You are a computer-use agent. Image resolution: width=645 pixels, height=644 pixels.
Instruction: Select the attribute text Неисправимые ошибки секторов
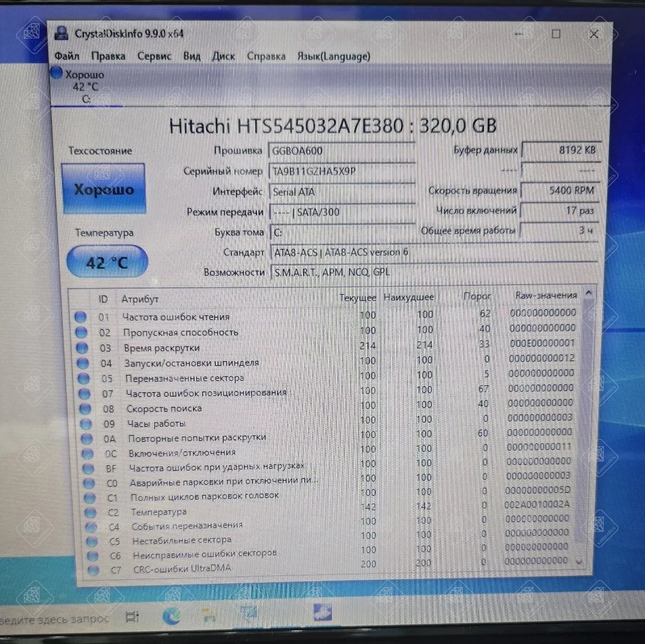[205, 554]
